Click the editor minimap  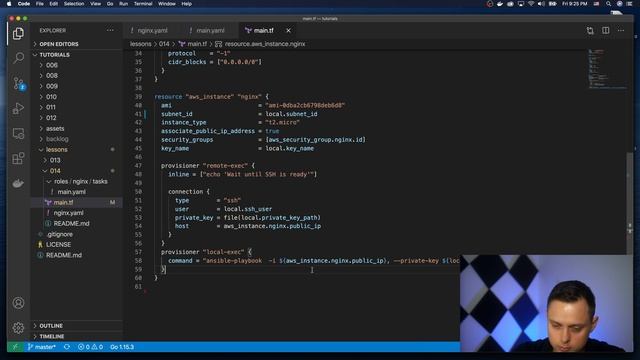(607, 69)
